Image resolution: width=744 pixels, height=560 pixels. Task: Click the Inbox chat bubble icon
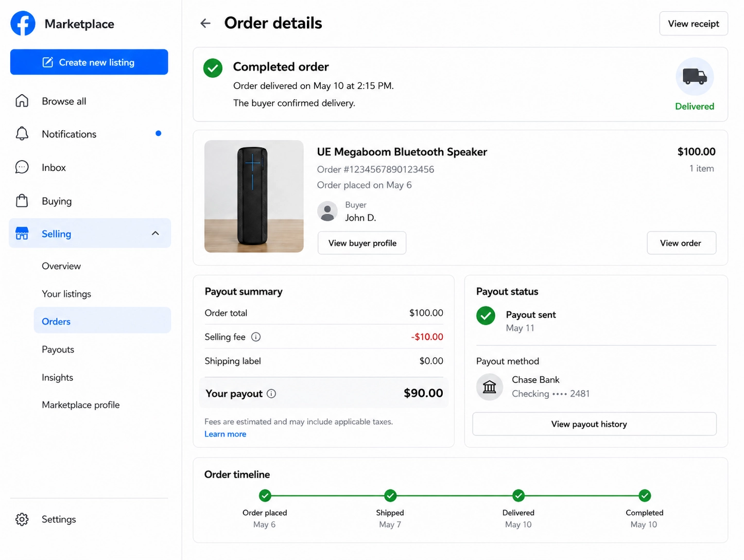pos(22,167)
